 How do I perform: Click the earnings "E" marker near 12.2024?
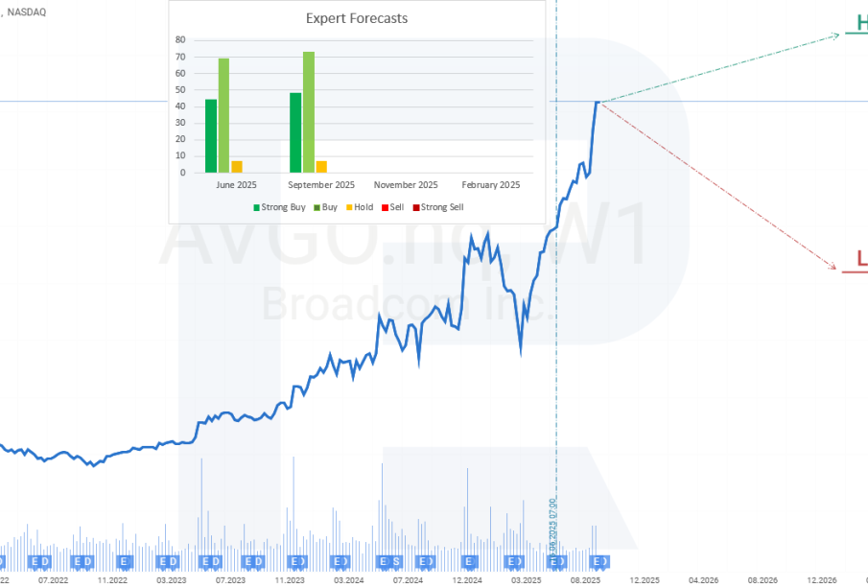[469, 560]
